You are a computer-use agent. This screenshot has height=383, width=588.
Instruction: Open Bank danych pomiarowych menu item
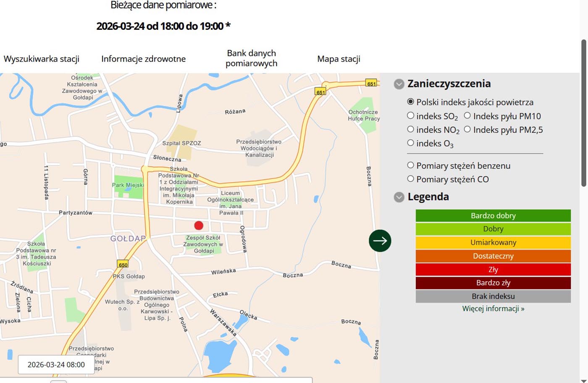click(x=251, y=58)
